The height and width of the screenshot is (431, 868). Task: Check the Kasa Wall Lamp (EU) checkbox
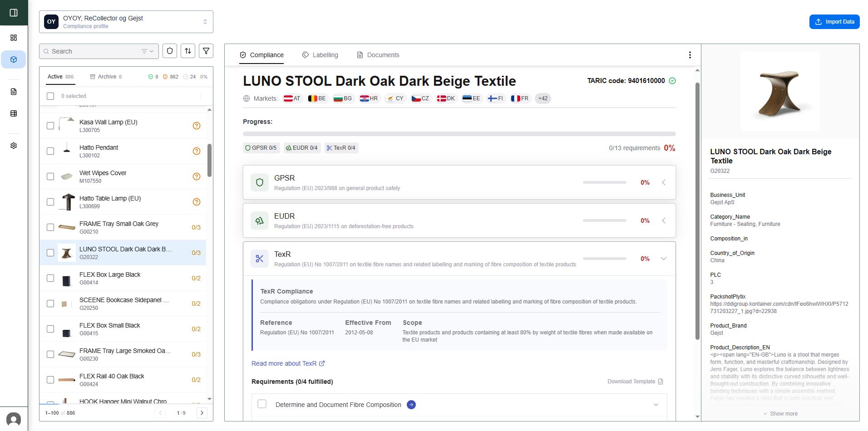(50, 126)
